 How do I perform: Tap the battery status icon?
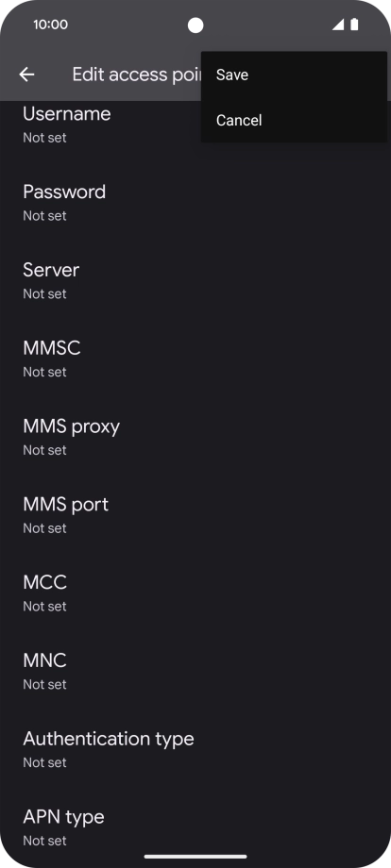354,25
